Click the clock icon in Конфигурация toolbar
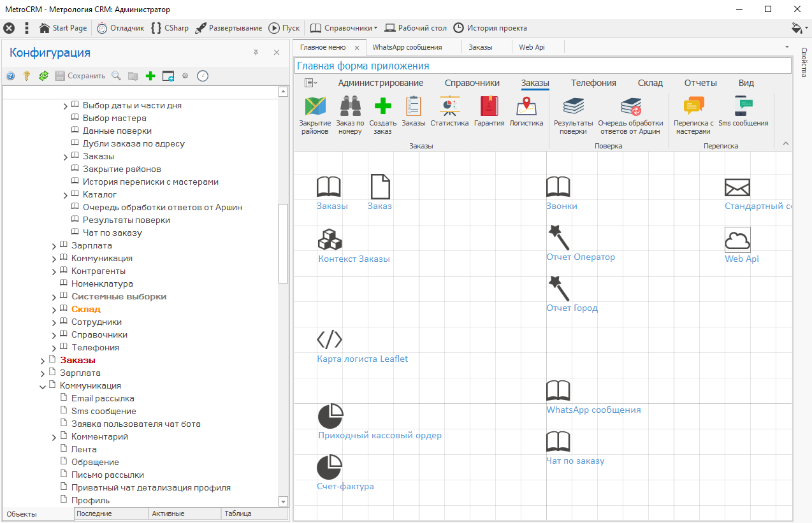This screenshot has height=523, width=812. click(203, 76)
